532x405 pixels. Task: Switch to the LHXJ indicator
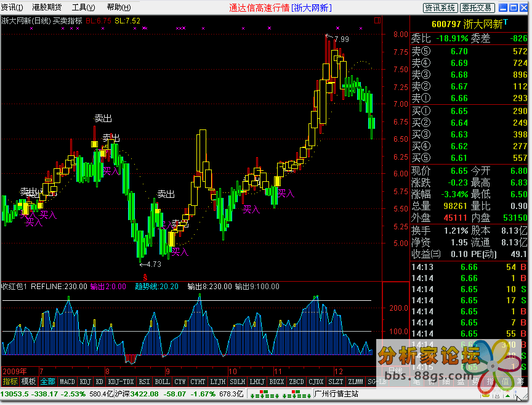(x=257, y=382)
